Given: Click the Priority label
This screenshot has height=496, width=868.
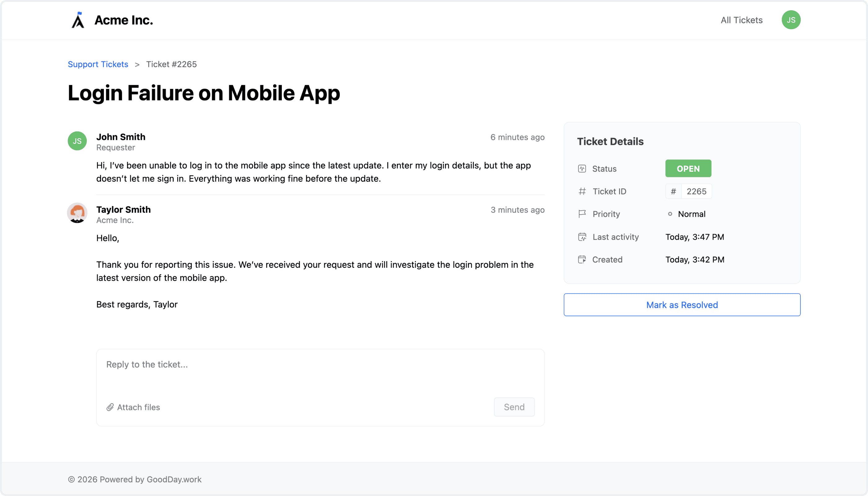Looking at the screenshot, I should pos(606,214).
